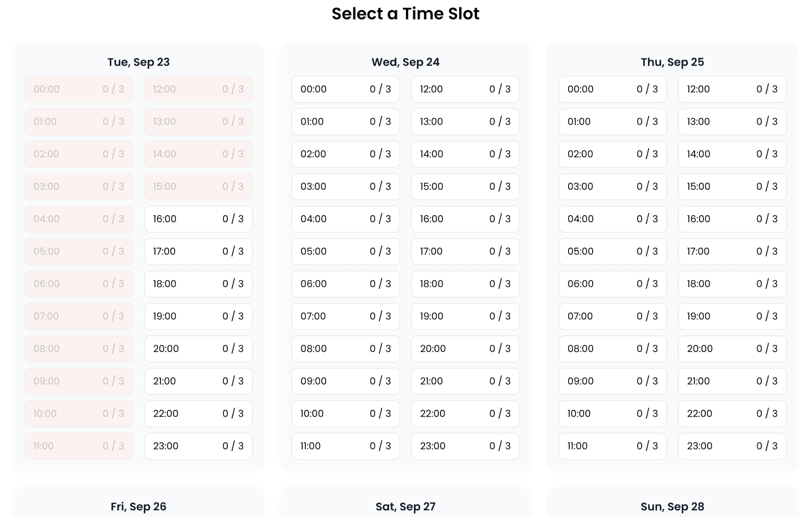Image resolution: width=812 pixels, height=517 pixels.
Task: Click 12:00 on Wed, Sep 24
Action: tap(465, 89)
